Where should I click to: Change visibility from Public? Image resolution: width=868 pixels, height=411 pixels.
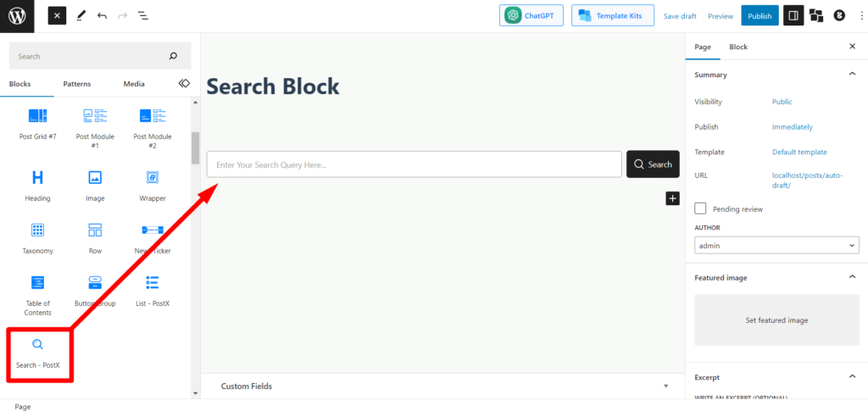point(782,102)
